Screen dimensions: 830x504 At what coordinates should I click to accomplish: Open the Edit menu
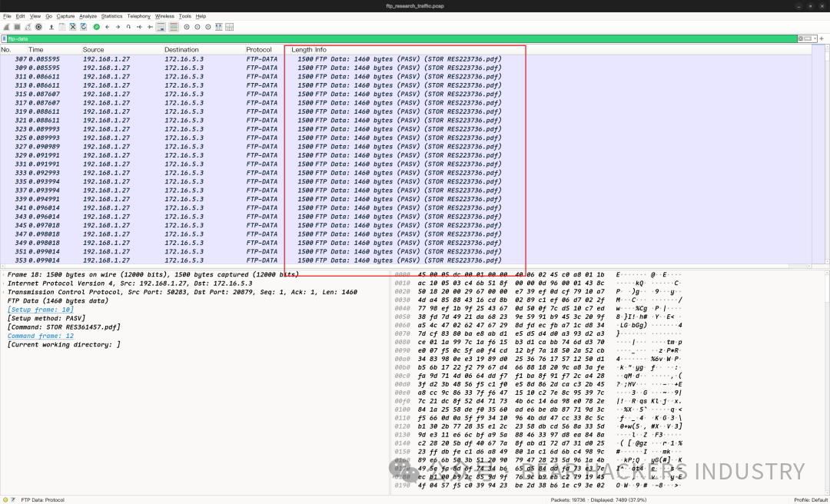(20, 16)
